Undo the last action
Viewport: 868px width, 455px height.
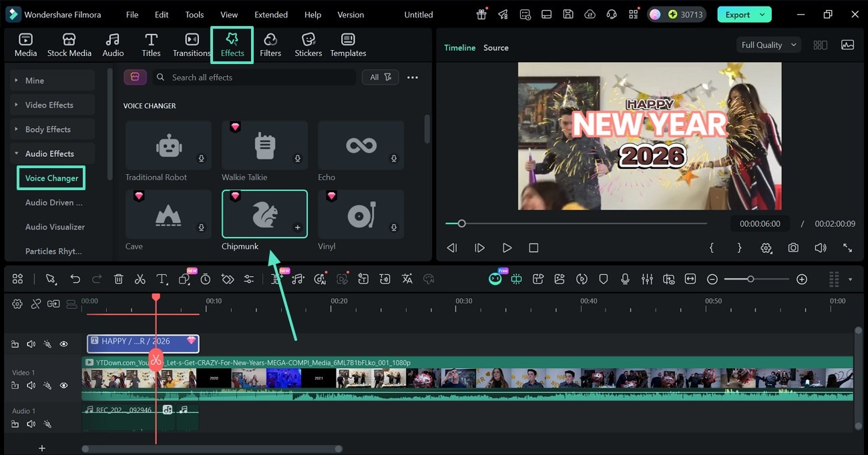click(x=75, y=279)
